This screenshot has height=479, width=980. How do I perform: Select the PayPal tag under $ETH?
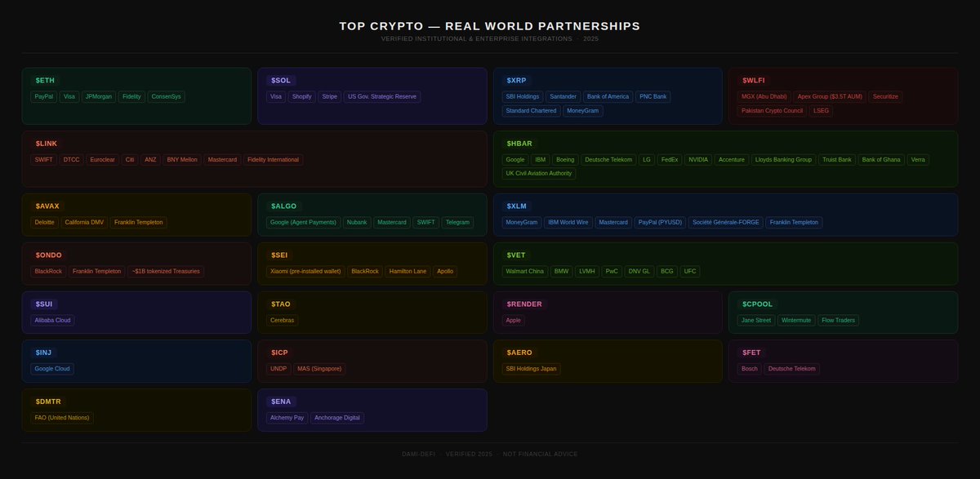click(43, 96)
